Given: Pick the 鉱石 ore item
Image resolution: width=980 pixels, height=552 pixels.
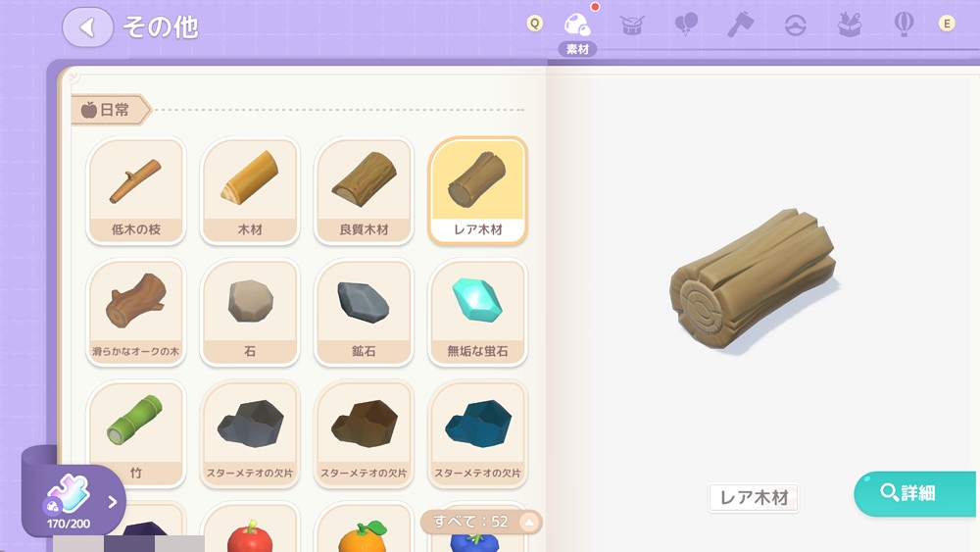Looking at the screenshot, I should coord(364,313).
